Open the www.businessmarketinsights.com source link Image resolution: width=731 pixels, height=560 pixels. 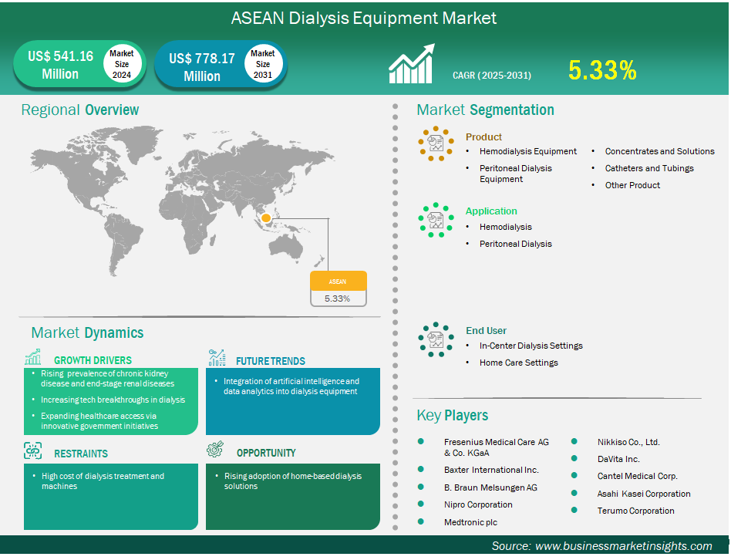pyautogui.click(x=623, y=546)
